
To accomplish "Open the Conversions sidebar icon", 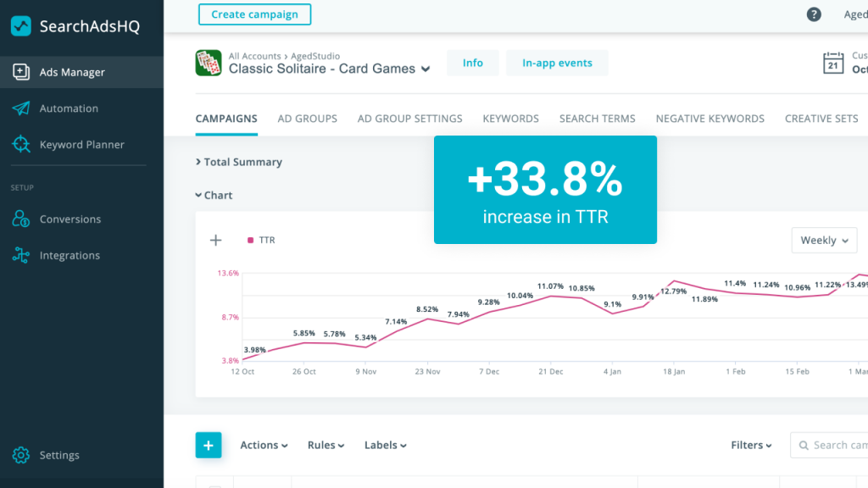I will click(21, 219).
